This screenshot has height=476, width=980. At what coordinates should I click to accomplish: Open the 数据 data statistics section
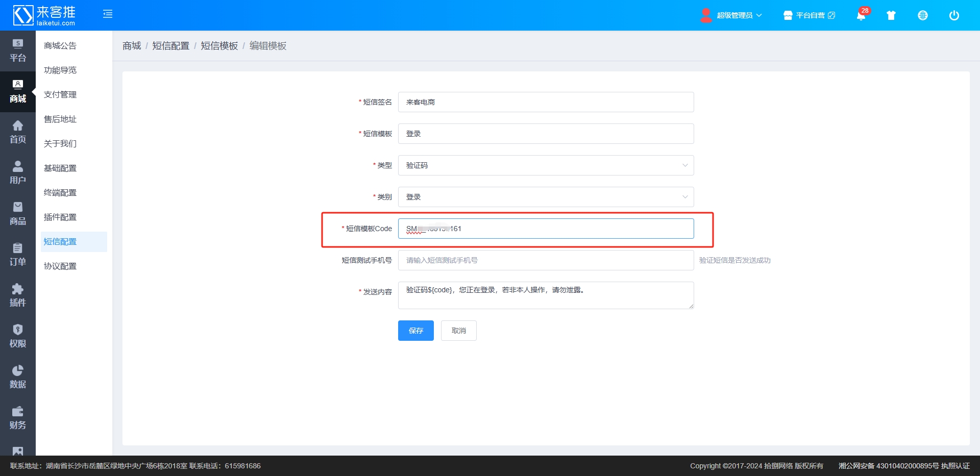point(17,377)
